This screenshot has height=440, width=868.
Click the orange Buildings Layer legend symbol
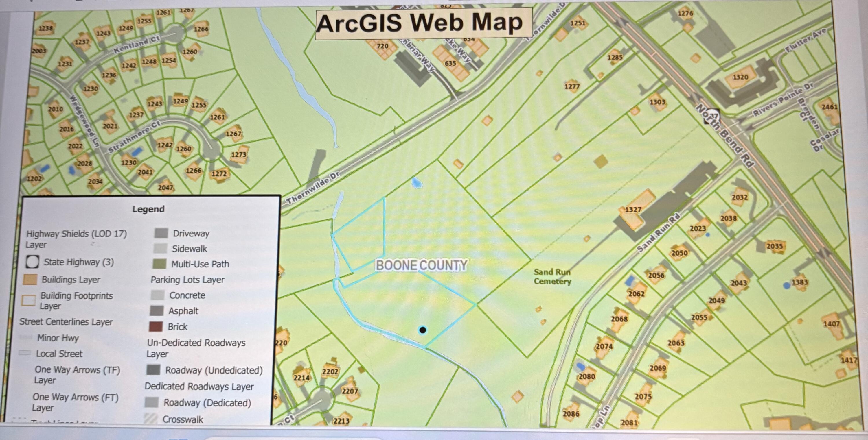click(30, 280)
